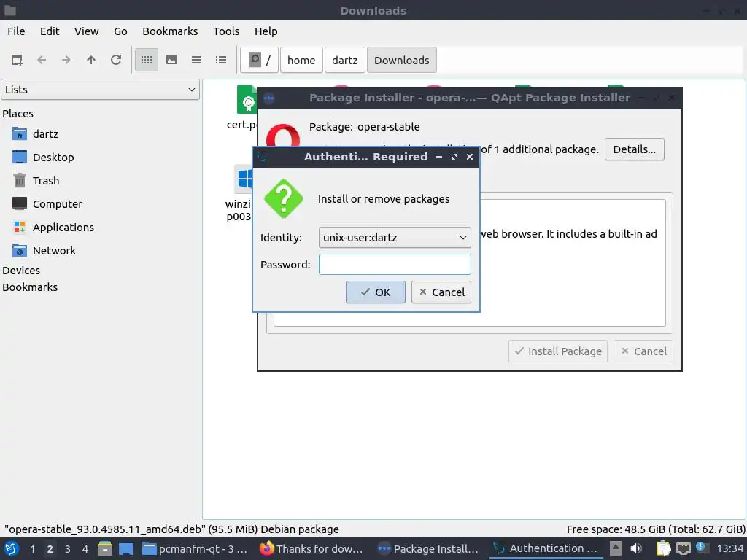Open the Go menu

[x=120, y=31]
